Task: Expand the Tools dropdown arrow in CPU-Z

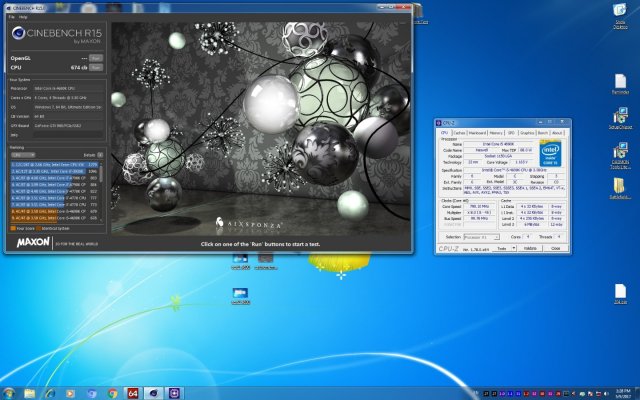Action: coord(514,248)
